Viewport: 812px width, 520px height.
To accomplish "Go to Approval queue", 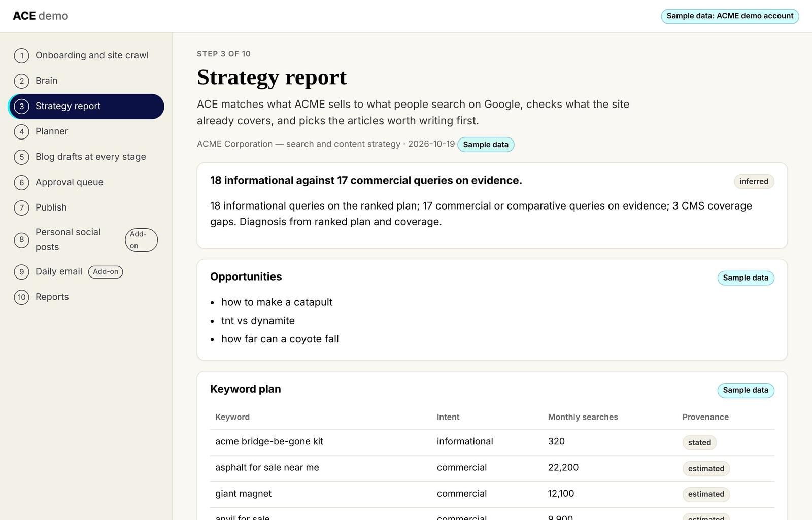I will (x=86, y=183).
